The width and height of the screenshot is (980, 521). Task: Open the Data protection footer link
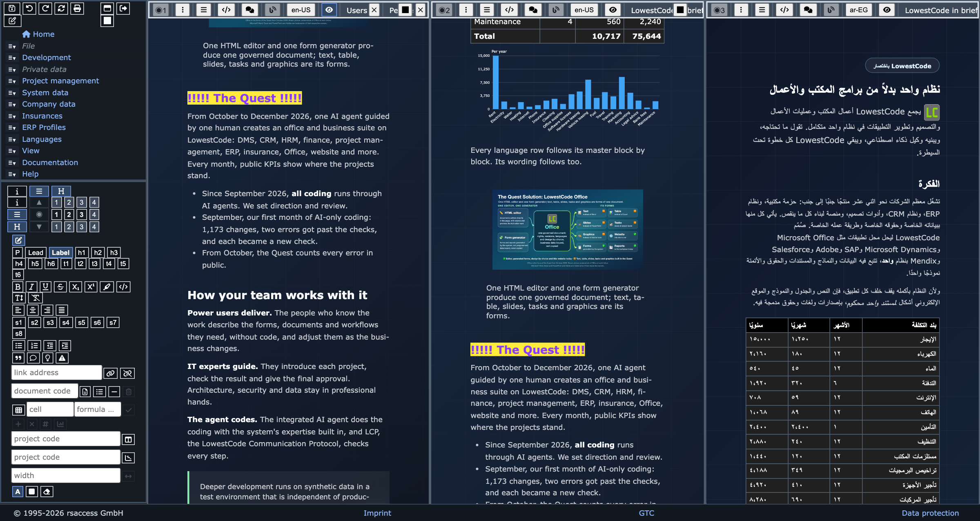tap(930, 513)
